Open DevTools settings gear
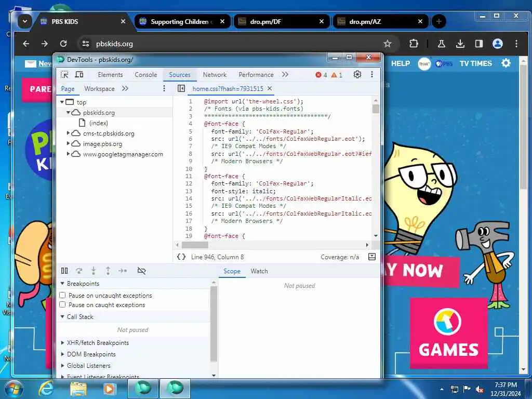Viewport: 532px width, 399px height. 357,74
